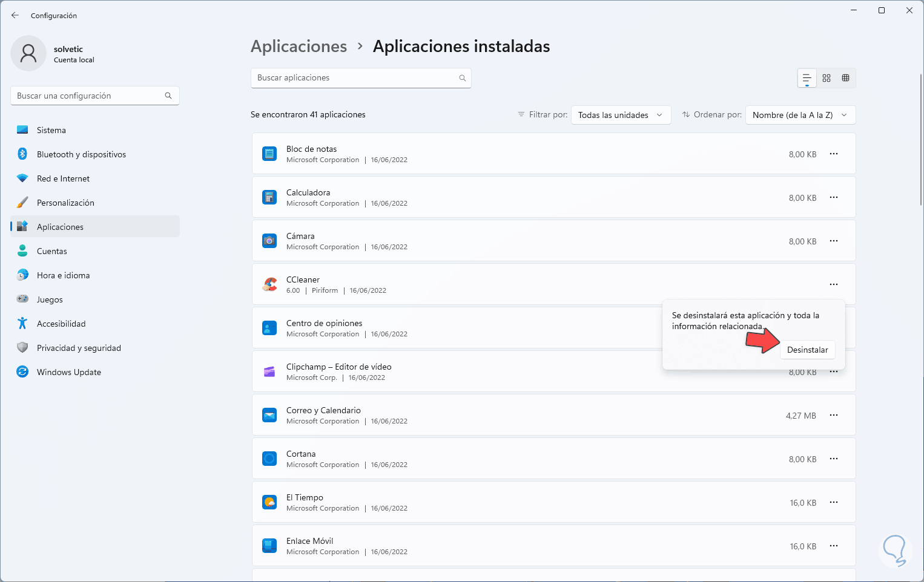Select Personalización in the sidebar
924x582 pixels.
(65, 203)
